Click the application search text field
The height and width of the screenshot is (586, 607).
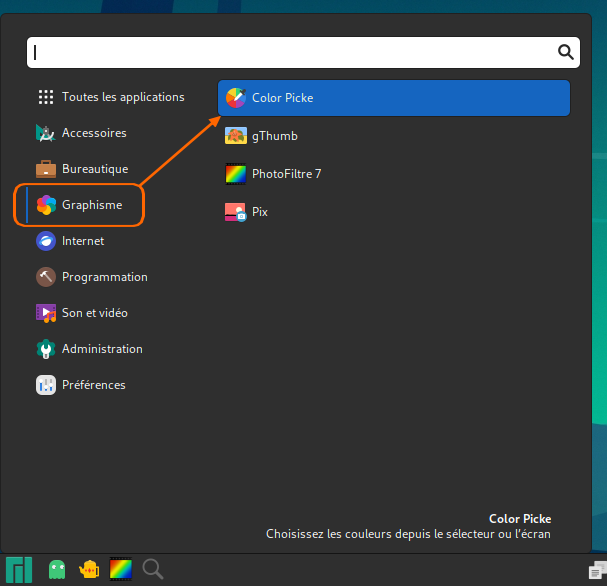click(x=290, y=53)
